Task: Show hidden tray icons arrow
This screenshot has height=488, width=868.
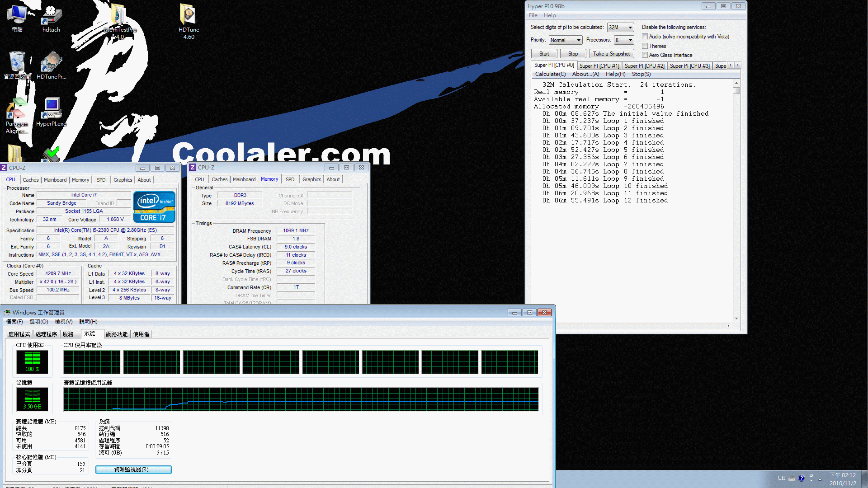Action: point(820,479)
